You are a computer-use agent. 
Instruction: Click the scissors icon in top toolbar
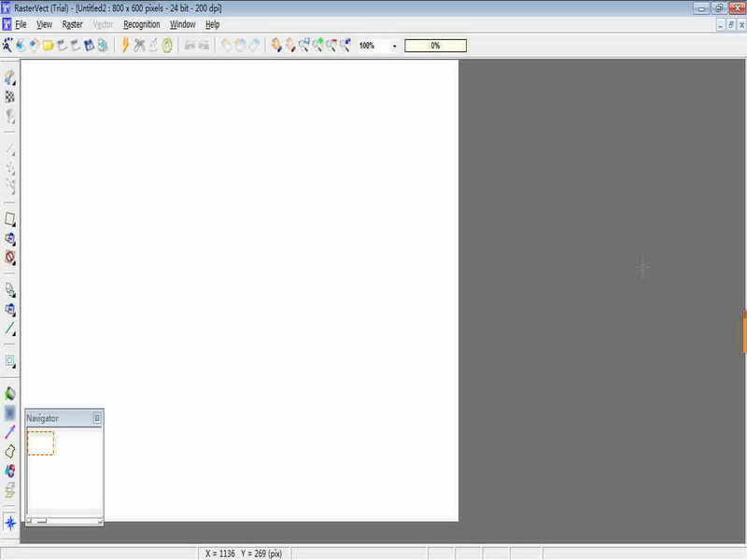click(139, 45)
